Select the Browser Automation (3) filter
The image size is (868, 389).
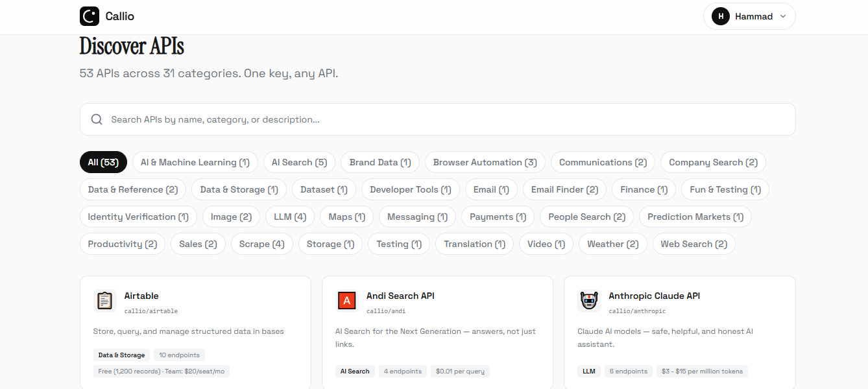485,162
